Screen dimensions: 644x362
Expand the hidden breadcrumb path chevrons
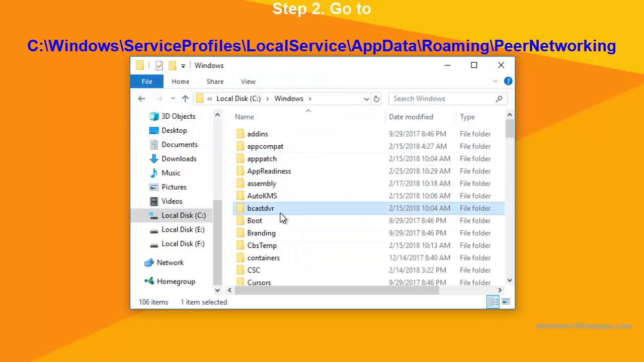click(x=209, y=99)
